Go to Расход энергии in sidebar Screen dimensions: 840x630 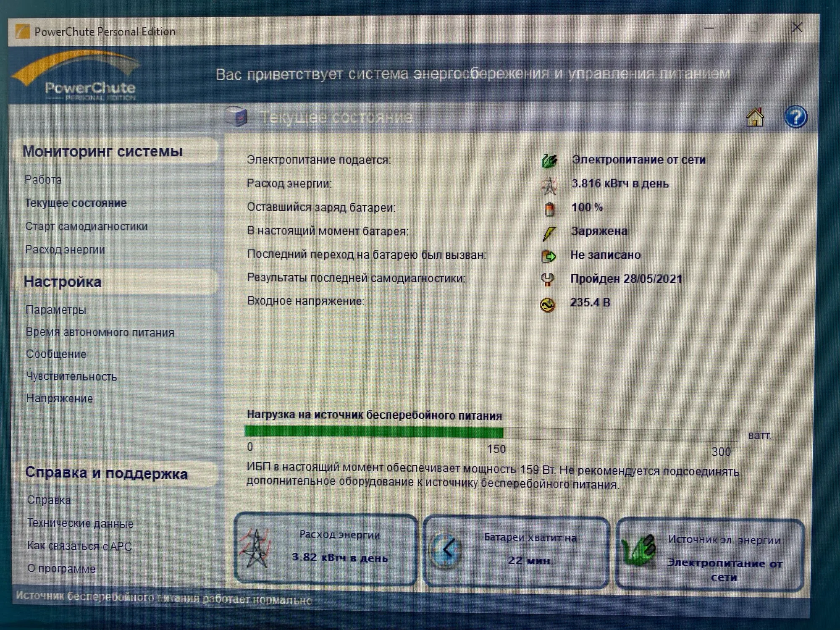65,249
